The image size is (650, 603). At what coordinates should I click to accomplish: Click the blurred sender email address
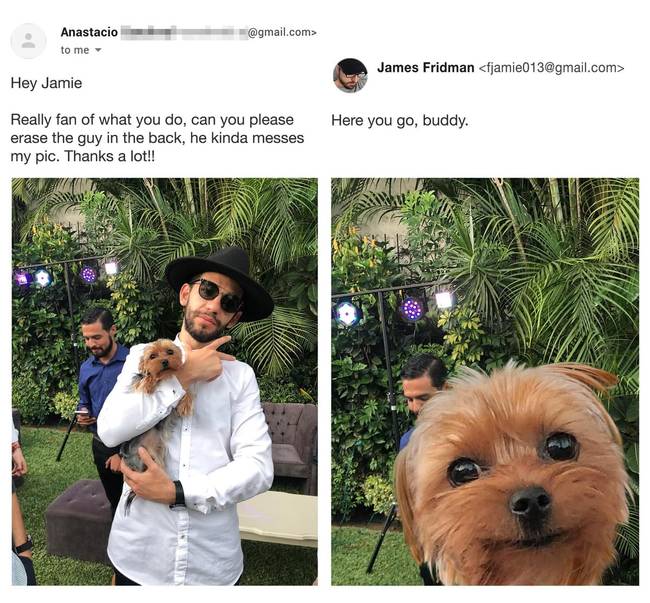(184, 32)
